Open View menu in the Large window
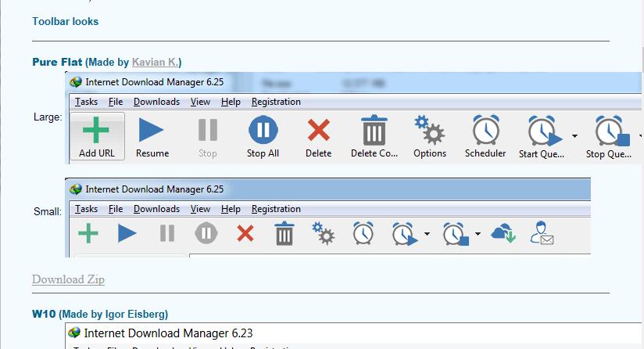Viewport: 644px width, 349px height. 200,102
